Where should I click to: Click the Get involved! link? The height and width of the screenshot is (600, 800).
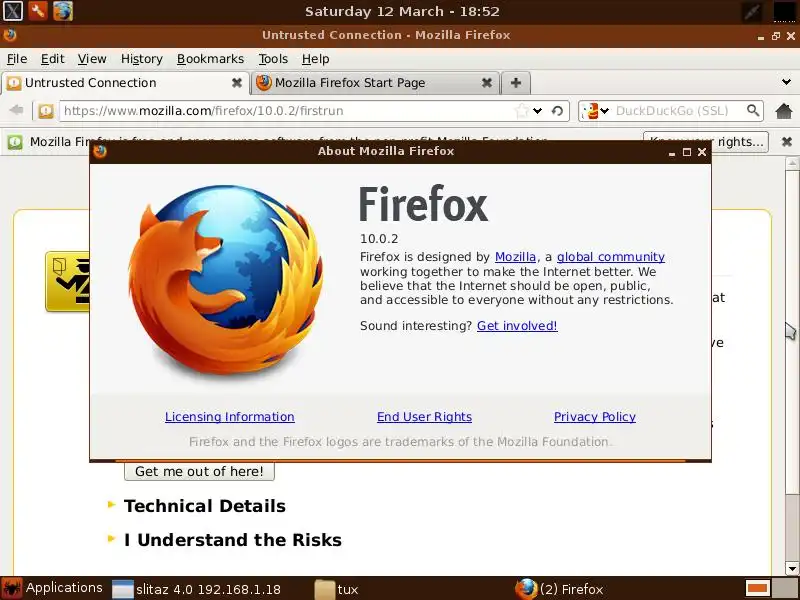[x=517, y=326]
